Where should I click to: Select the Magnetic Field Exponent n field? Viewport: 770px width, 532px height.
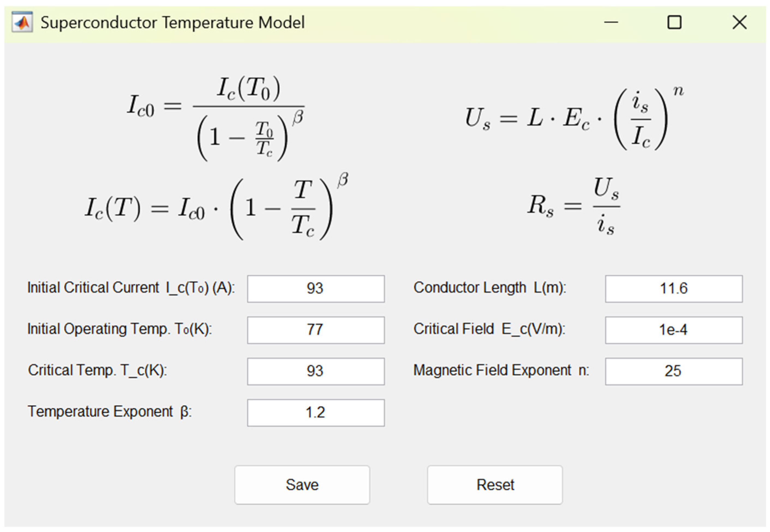tap(673, 371)
